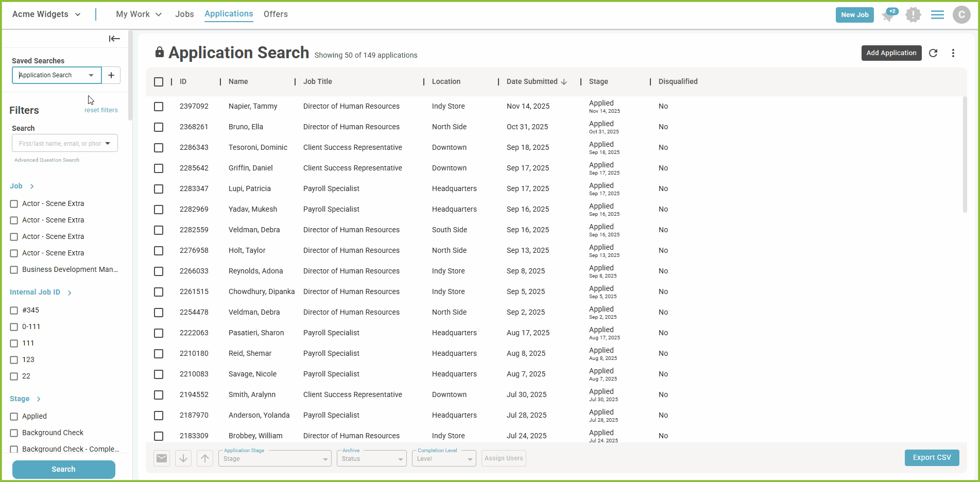Click the name, email, or phone search field
The image size is (980, 482).
60,144
